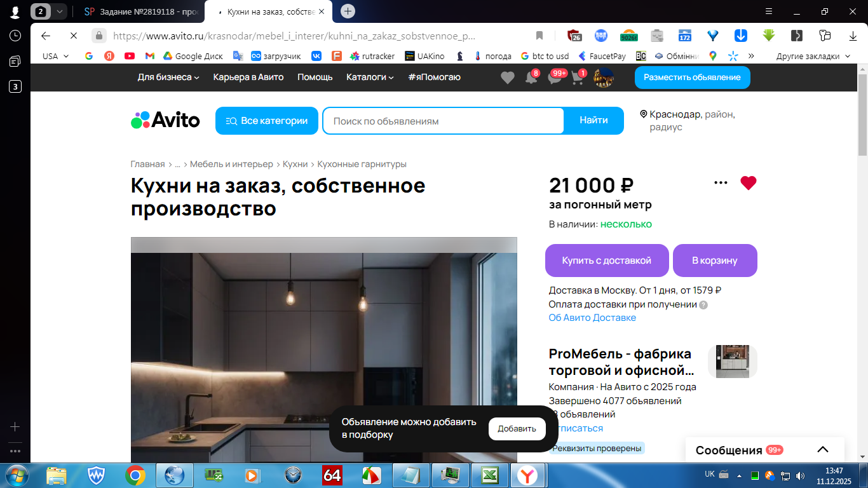Open Google Диск bookmark

(193, 56)
